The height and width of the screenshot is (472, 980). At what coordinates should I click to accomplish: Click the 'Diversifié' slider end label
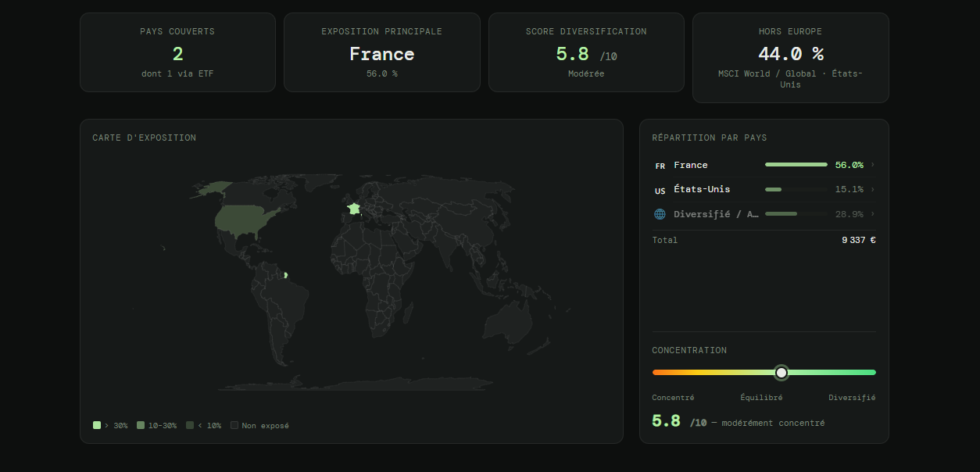tap(852, 398)
